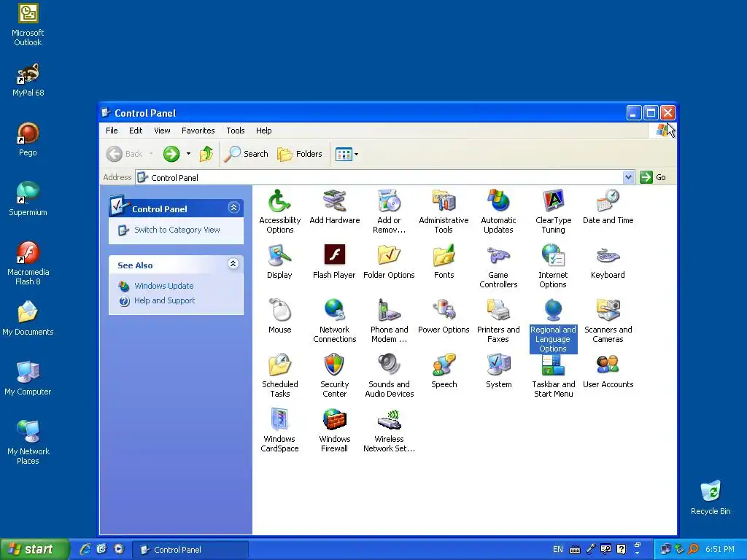The width and height of the screenshot is (747, 560).
Task: Open the Help menu
Action: 263,131
